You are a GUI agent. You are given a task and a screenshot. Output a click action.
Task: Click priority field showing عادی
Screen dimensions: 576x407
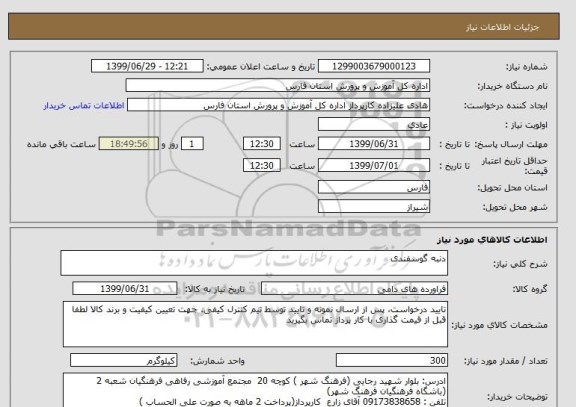[374, 125]
